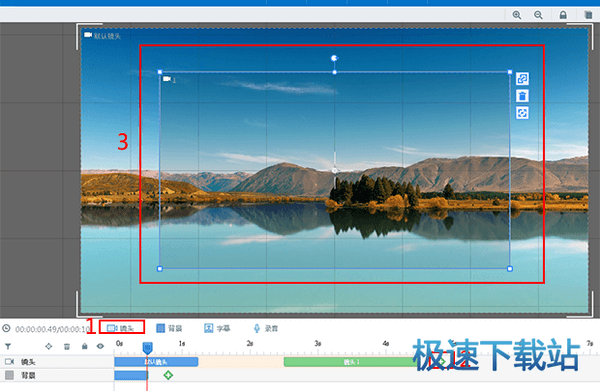Add keyframe with diamond icon
The height and width of the screenshot is (391, 600).
pos(49,346)
